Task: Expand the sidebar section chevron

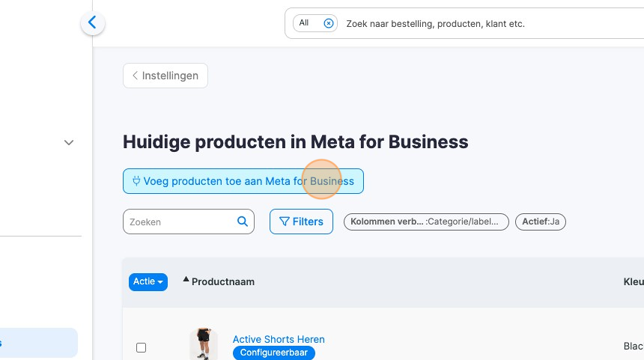Action: 69,142
